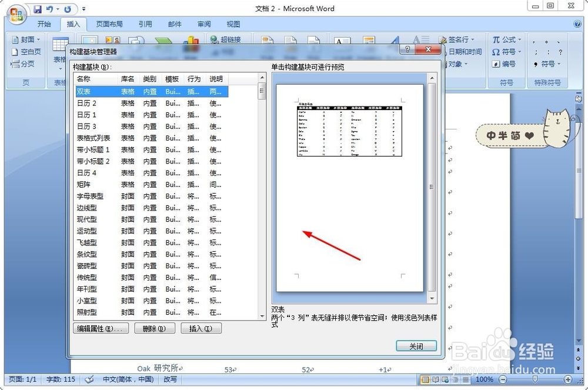Open the 页面布局 ribbon tab
This screenshot has height=390, width=588.
click(109, 24)
